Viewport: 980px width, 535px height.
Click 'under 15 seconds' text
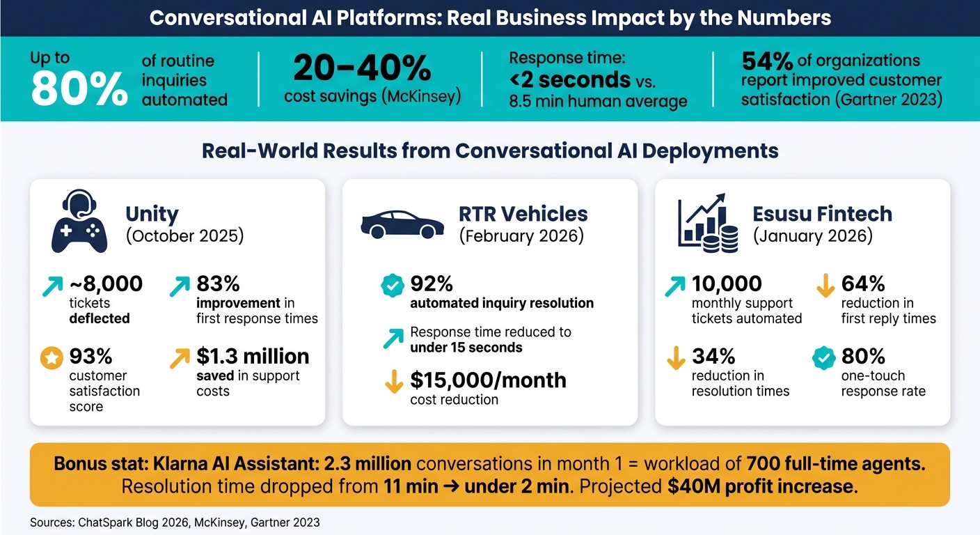(466, 347)
